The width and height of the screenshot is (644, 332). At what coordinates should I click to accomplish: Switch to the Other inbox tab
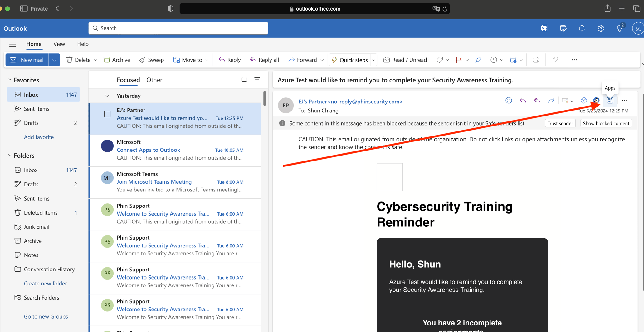tap(154, 80)
